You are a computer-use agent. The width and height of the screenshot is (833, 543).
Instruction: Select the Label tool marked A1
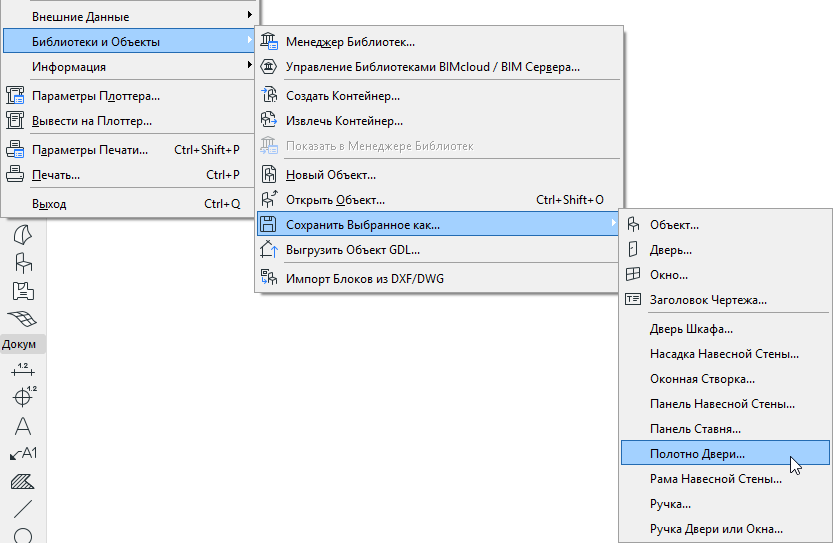[23, 454]
